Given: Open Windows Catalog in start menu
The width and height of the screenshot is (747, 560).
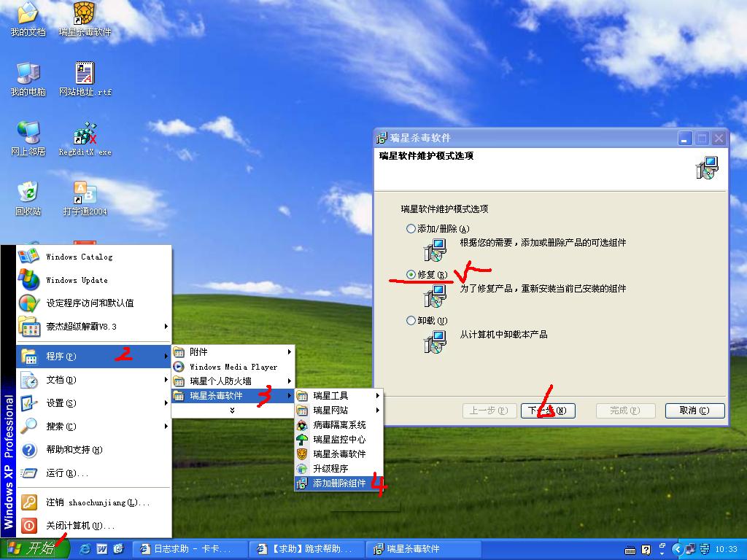Looking at the screenshot, I should [94, 257].
